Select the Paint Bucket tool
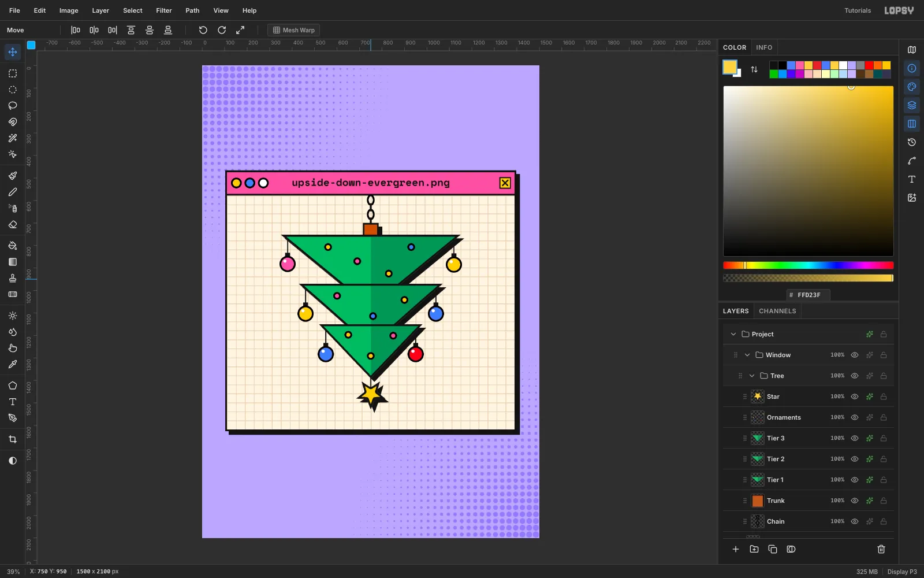 click(x=13, y=246)
